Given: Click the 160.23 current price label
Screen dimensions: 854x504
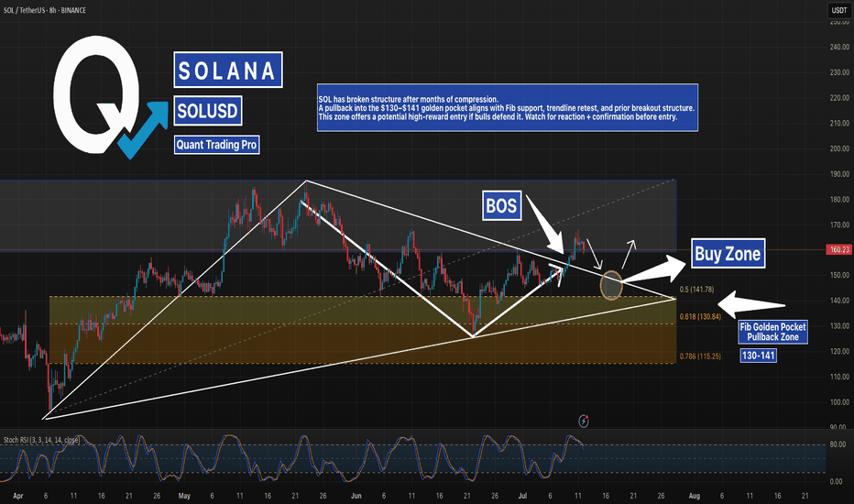Looking at the screenshot, I should (838, 249).
